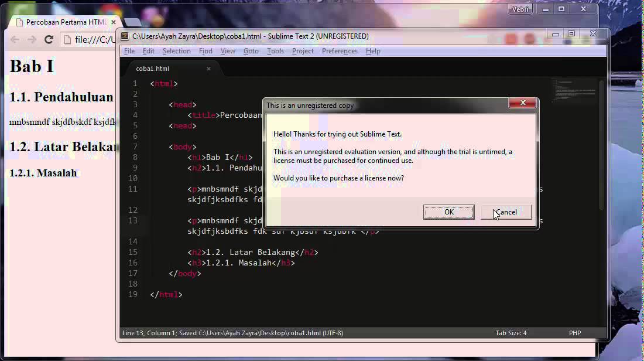644x361 pixels.
Task: Open the Preferences menu
Action: (340, 51)
